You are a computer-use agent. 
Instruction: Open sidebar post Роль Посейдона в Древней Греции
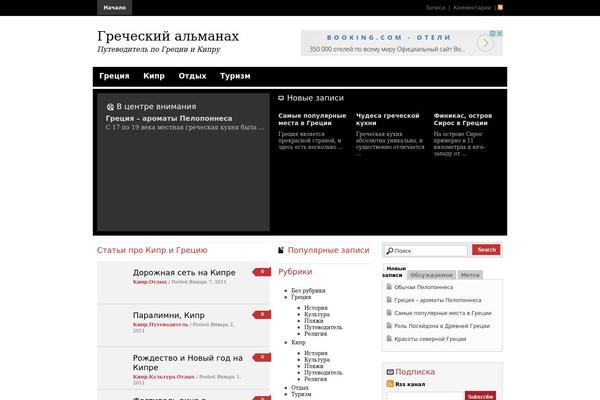click(x=442, y=326)
